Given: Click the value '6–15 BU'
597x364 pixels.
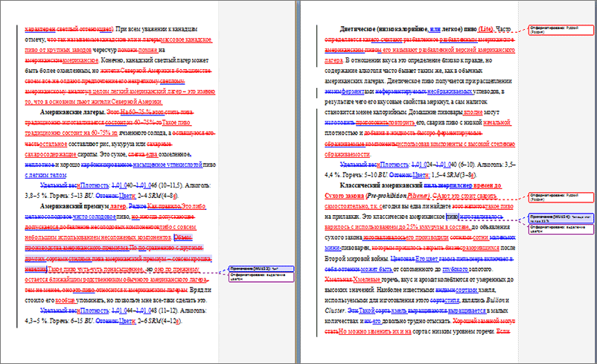Looking at the screenshot, I should tap(82, 321).
